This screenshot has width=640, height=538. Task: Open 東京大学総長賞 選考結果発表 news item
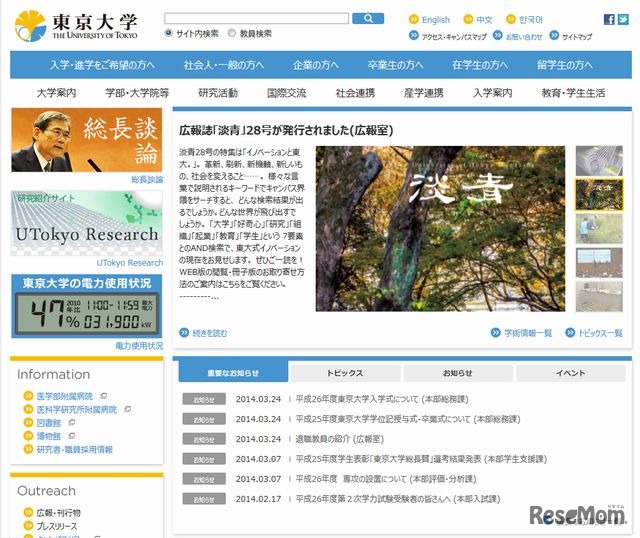(x=421, y=459)
